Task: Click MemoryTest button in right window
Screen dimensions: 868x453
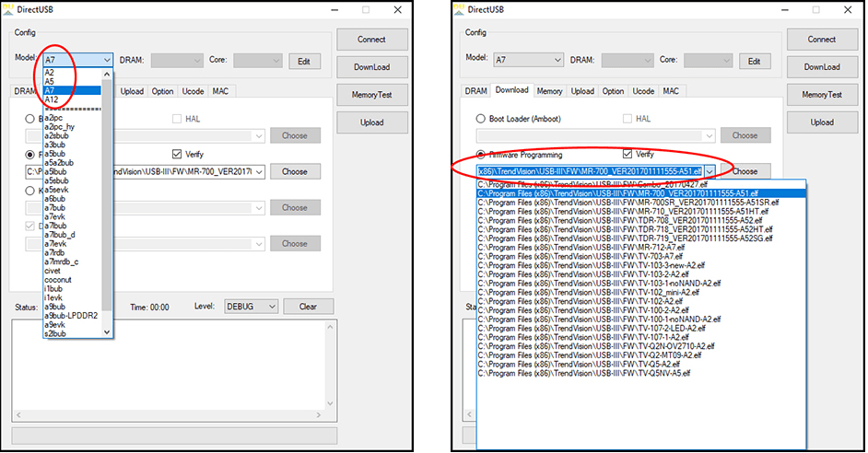Action: [x=821, y=95]
